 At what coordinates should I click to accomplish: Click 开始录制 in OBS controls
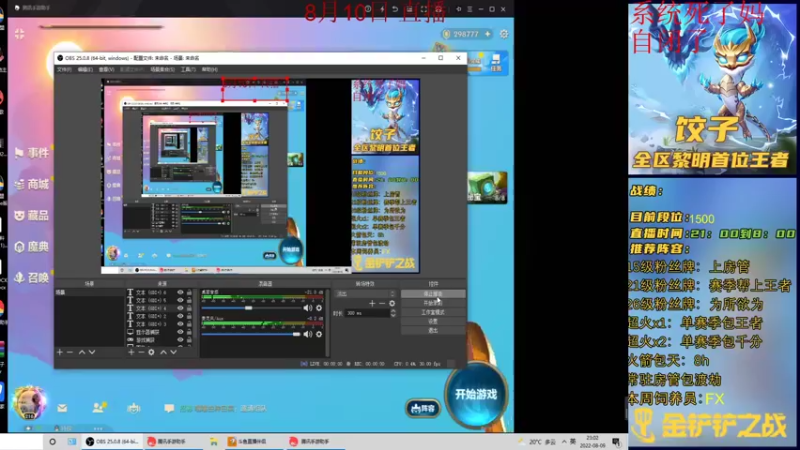point(433,303)
